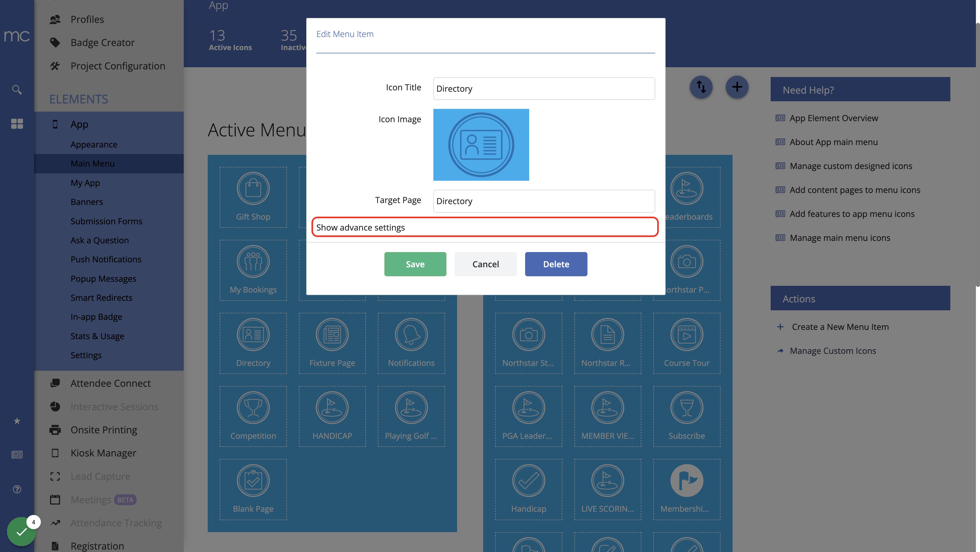Click the Icon Image thumbnail

[481, 145]
